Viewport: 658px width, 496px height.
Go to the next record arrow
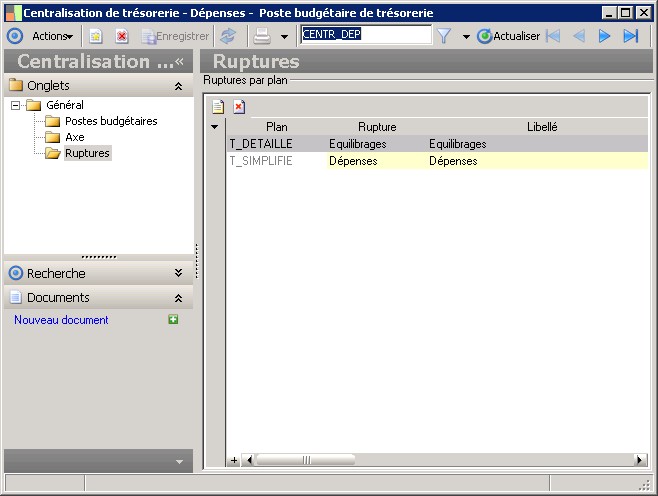[x=604, y=36]
